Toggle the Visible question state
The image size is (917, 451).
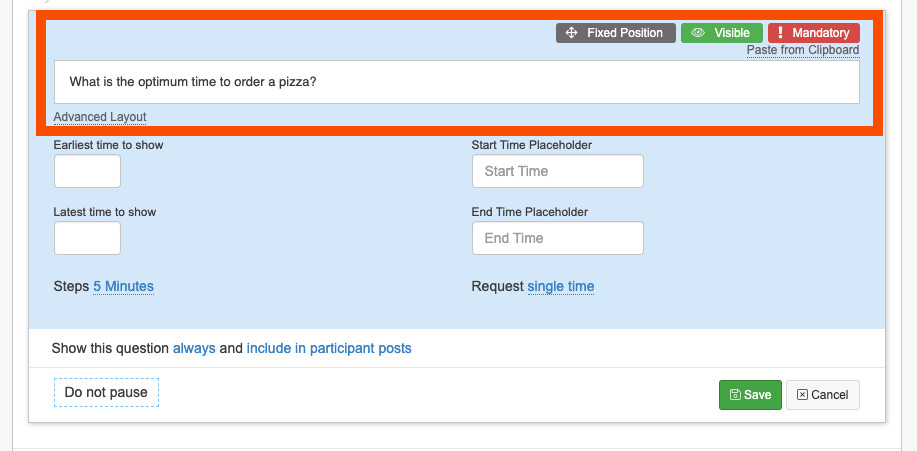pyautogui.click(x=722, y=33)
